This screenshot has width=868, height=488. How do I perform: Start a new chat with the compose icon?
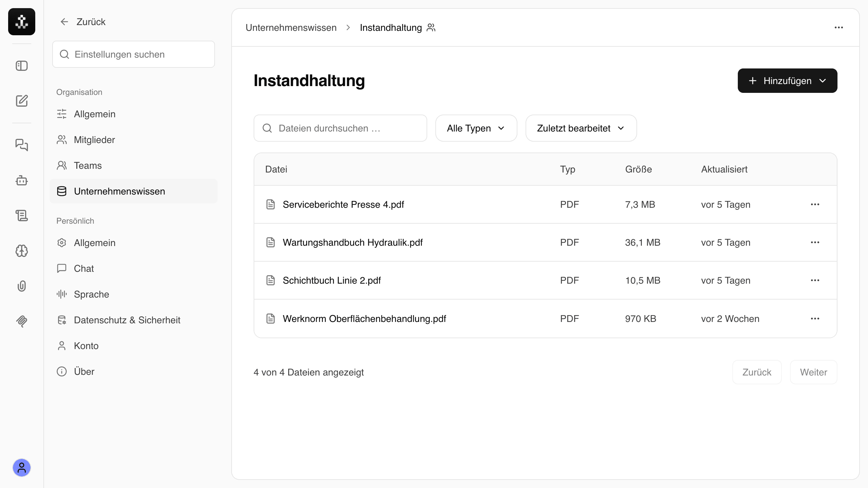22,101
